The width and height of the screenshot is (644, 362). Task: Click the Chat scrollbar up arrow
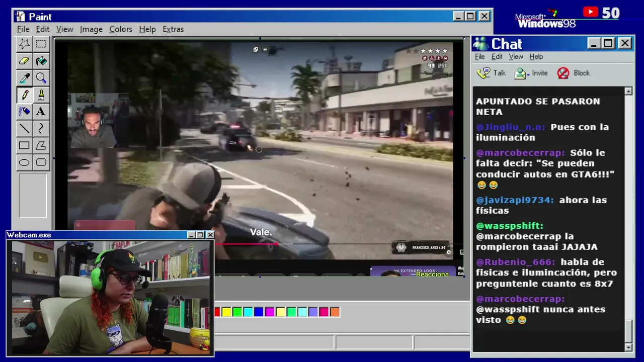(628, 91)
